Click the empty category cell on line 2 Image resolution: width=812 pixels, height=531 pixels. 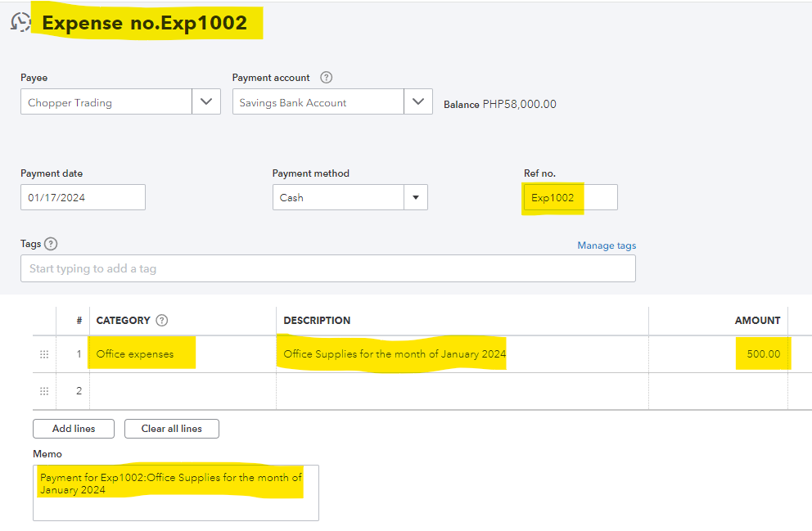[x=182, y=391]
